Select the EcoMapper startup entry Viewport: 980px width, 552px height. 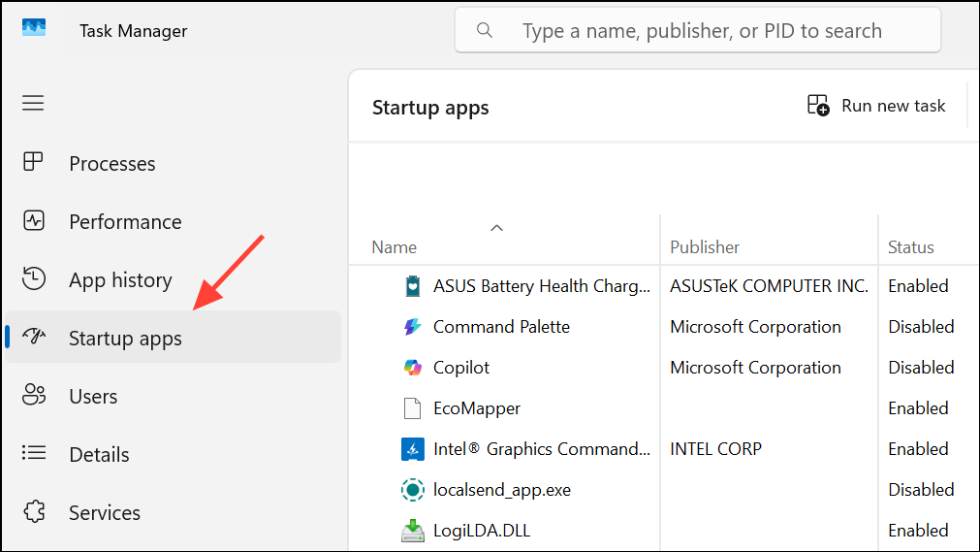[477, 408]
